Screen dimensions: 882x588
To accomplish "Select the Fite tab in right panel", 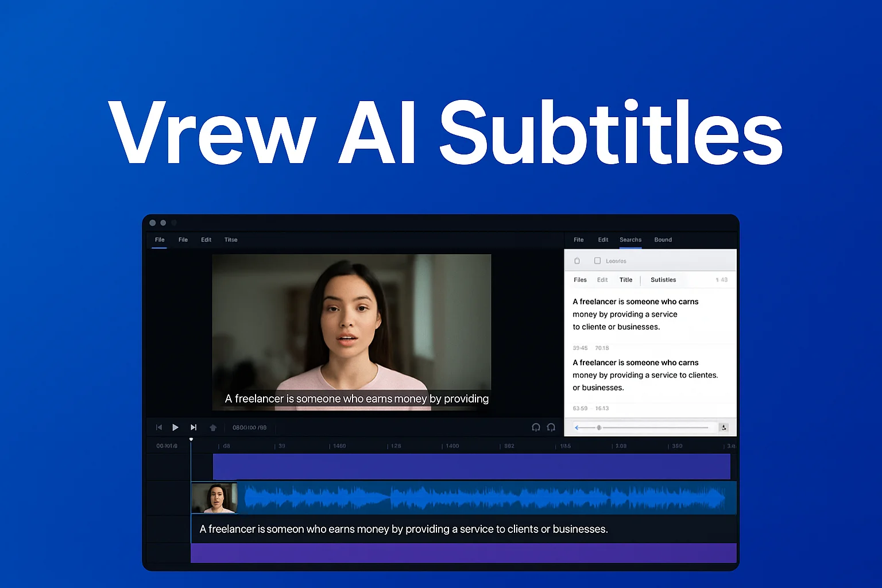I will pyautogui.click(x=579, y=240).
